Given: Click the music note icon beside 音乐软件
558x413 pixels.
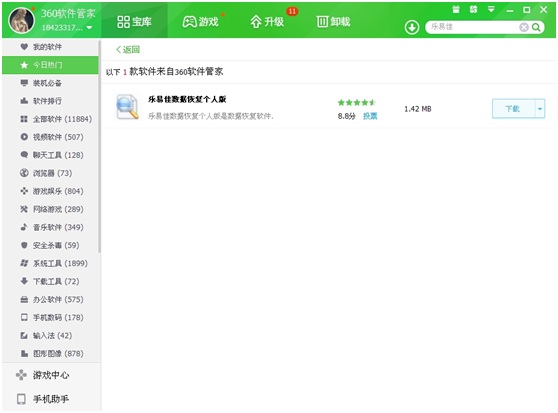Looking at the screenshot, I should click(x=24, y=227).
